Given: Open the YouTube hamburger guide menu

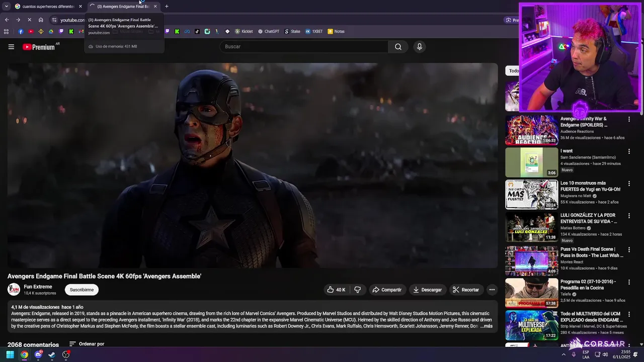Looking at the screenshot, I should [11, 47].
